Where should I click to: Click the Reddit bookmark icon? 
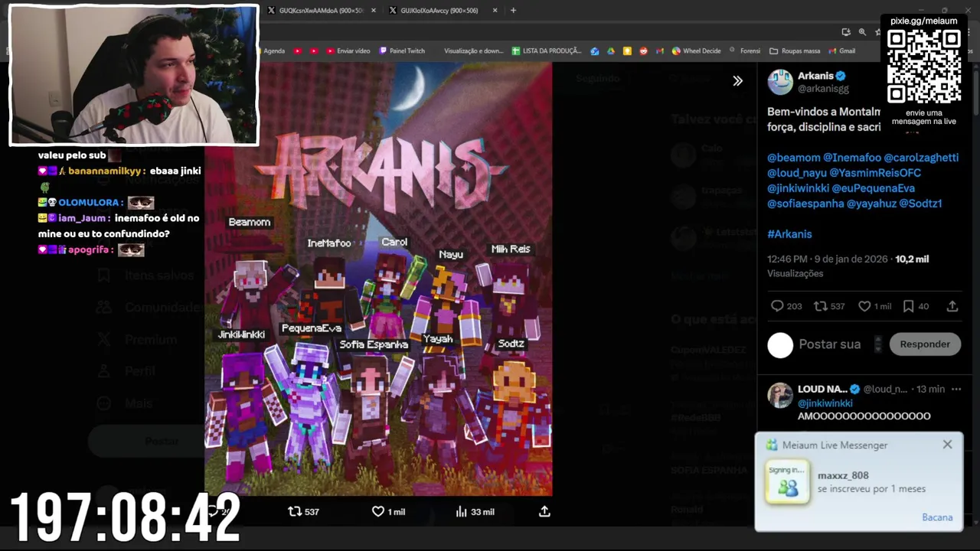(643, 51)
